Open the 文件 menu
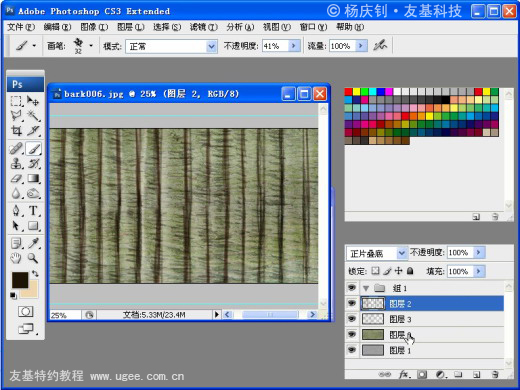 pyautogui.click(x=21, y=27)
